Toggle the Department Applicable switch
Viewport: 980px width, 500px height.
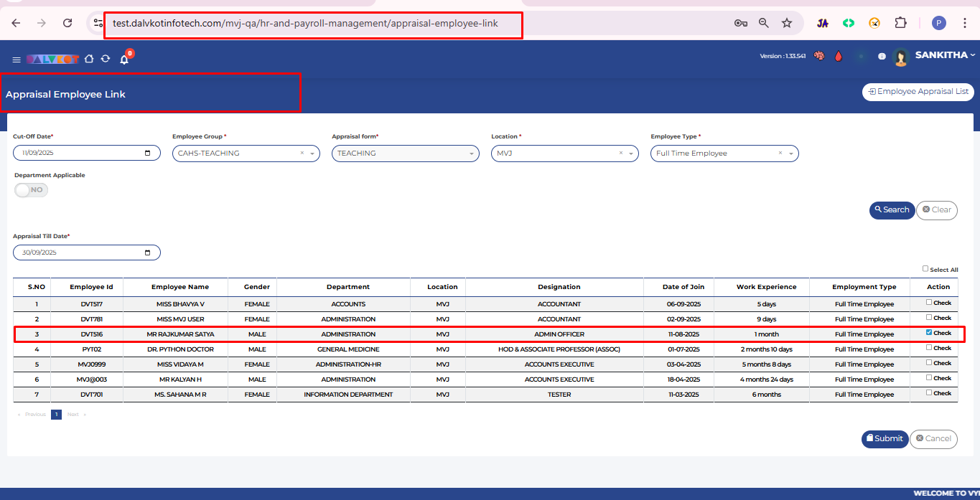(32, 190)
